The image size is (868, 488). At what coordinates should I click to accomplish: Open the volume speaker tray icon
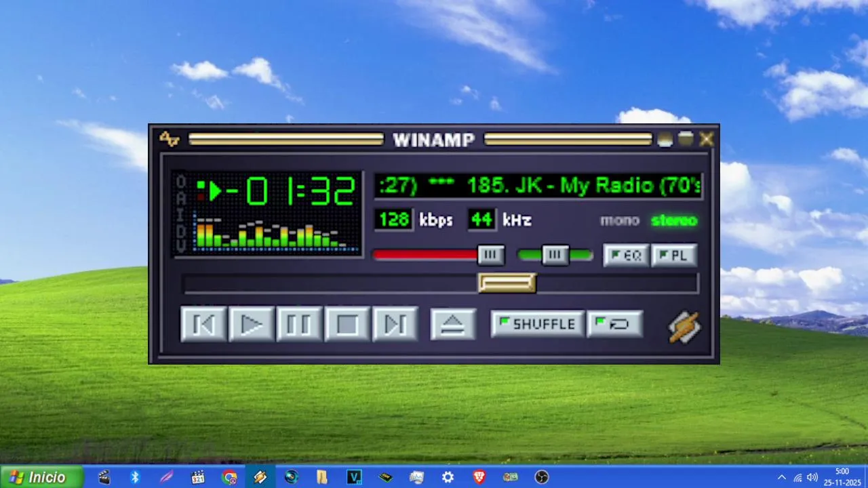point(812,477)
